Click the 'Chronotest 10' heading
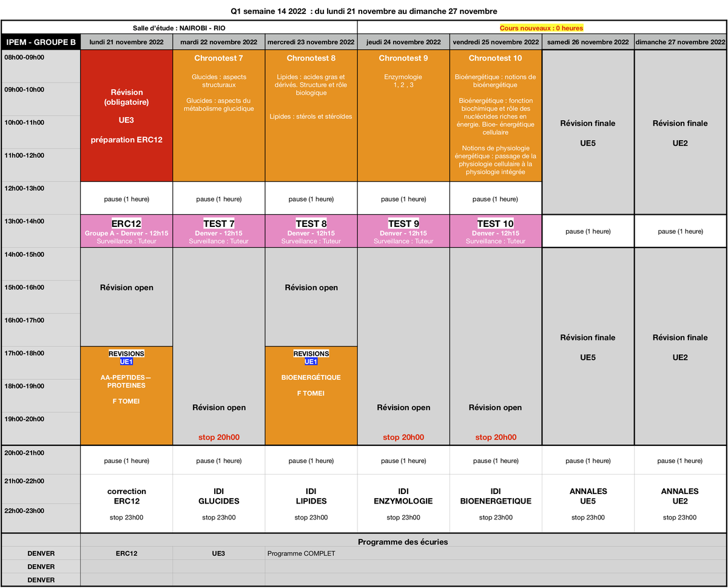Viewport: 728px width, 588px height. 496,58
